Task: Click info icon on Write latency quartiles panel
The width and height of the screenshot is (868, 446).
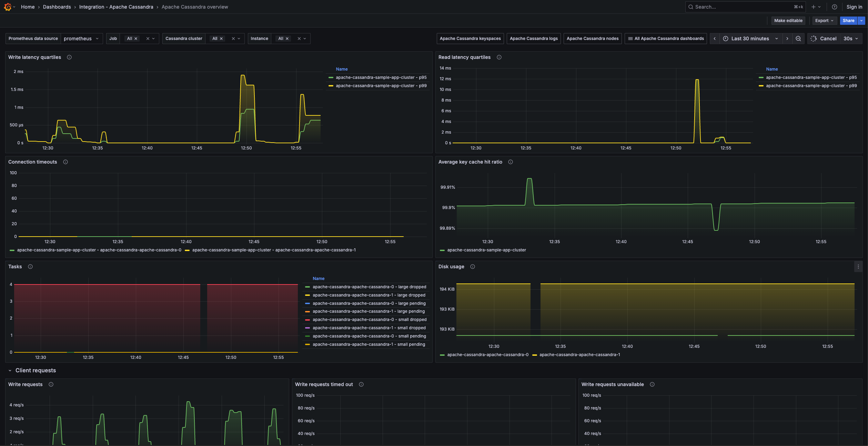Action: click(69, 57)
